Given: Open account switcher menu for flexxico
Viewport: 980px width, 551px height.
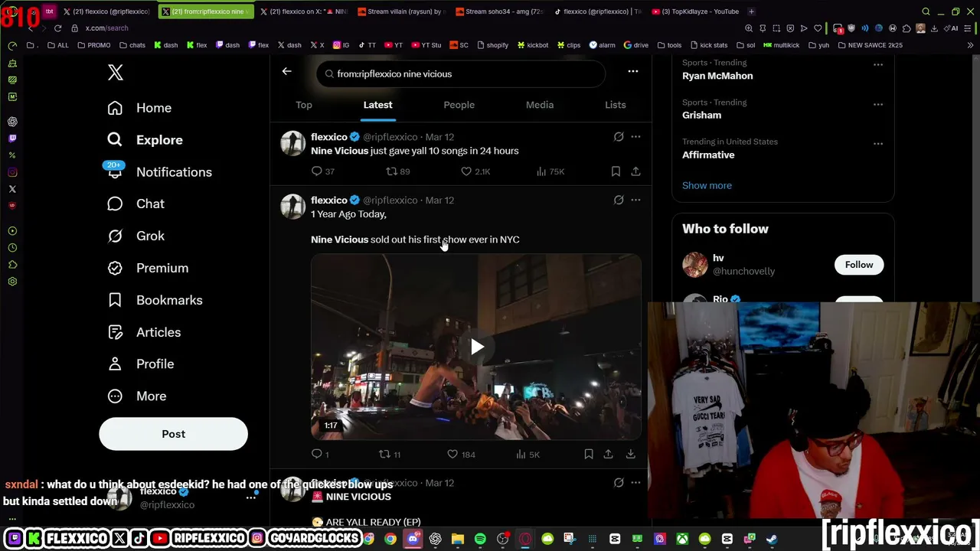Looking at the screenshot, I should point(250,497).
